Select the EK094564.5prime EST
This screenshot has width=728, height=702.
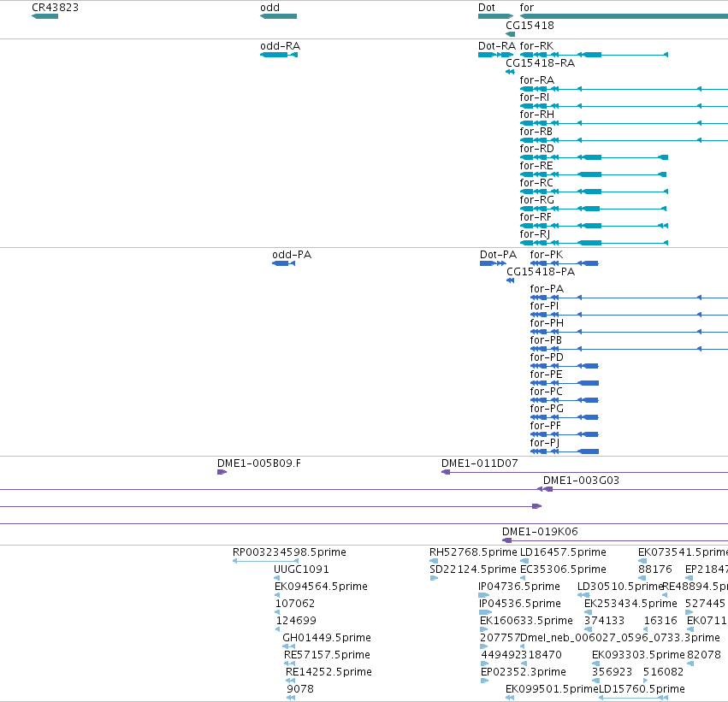coord(277,595)
